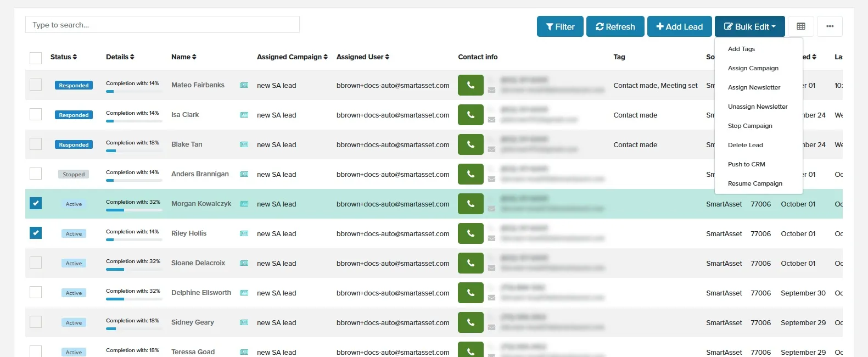The width and height of the screenshot is (868, 357).
Task: Click envelope email icon for Mateo Fairbanks
Action: pyautogui.click(x=491, y=90)
